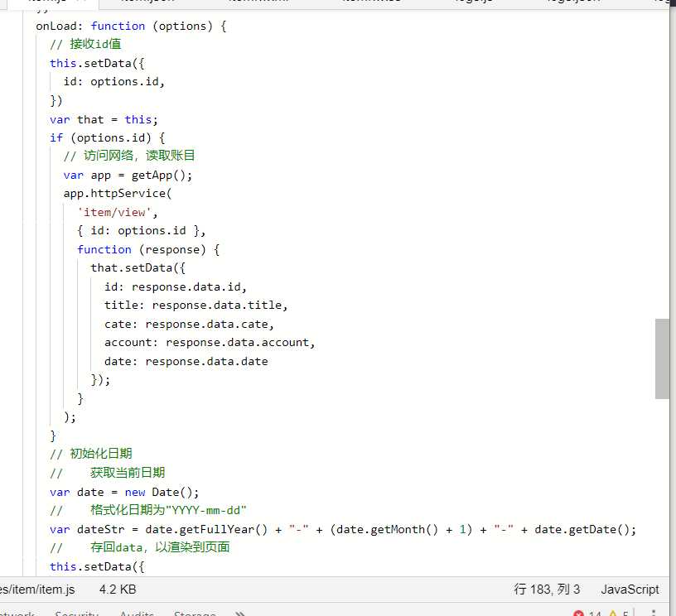The image size is (676, 616).
Task: Place cursor on the onLoad function line
Action: coord(131,26)
